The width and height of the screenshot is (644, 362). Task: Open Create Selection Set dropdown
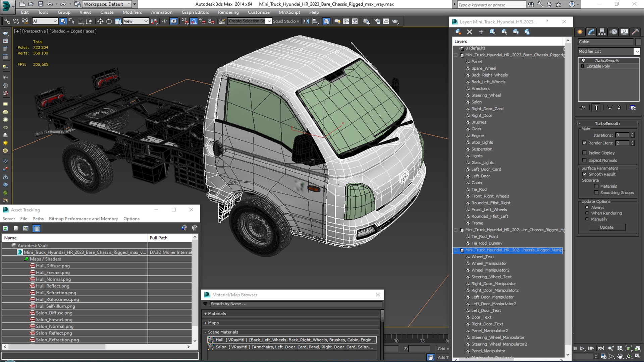[269, 21]
